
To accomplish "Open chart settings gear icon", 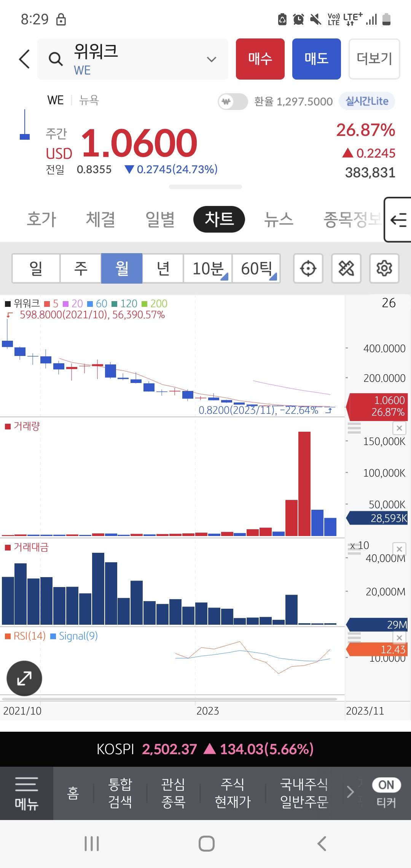I will coord(384,268).
